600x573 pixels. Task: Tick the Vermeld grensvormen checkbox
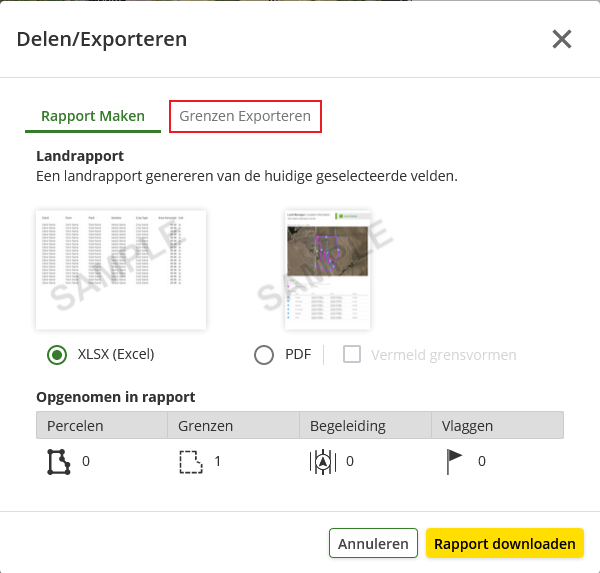tap(352, 354)
